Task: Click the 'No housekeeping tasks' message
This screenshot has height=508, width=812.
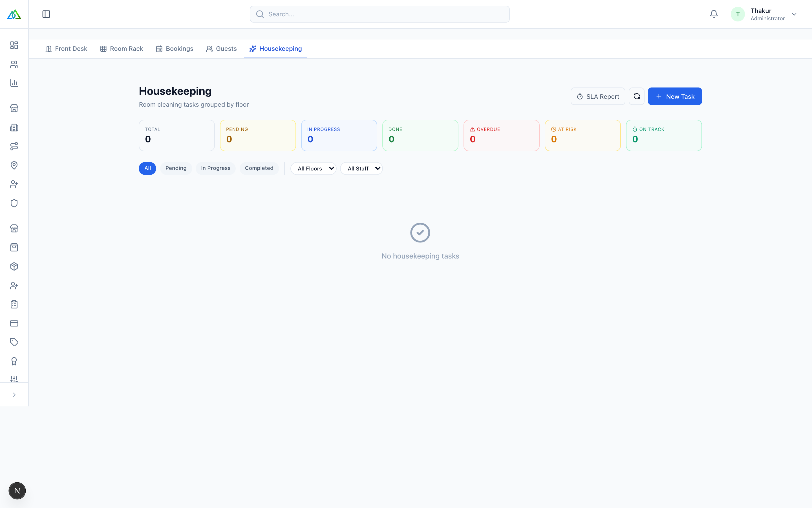Action: pos(420,256)
